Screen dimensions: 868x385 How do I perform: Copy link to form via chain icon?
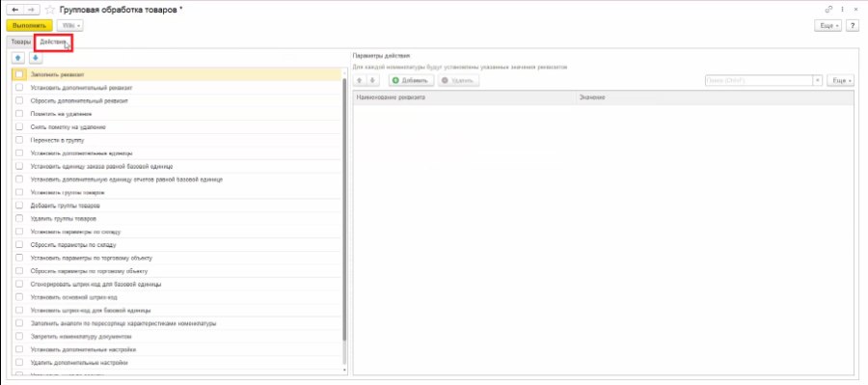click(828, 10)
